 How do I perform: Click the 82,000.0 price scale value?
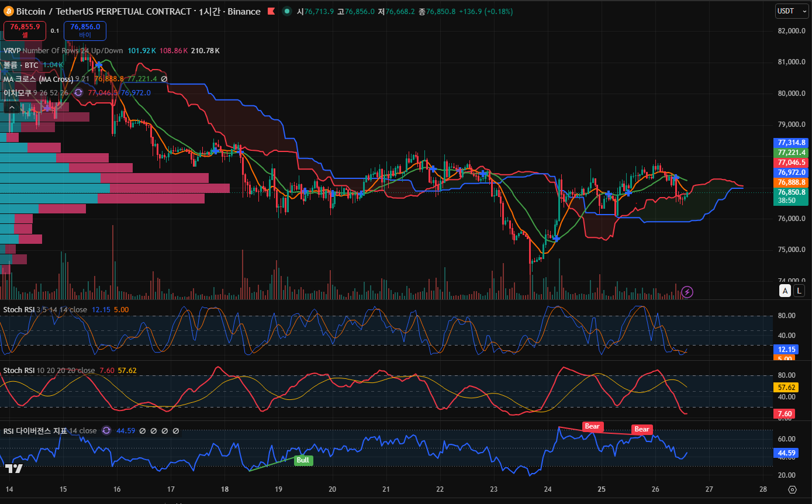(792, 30)
